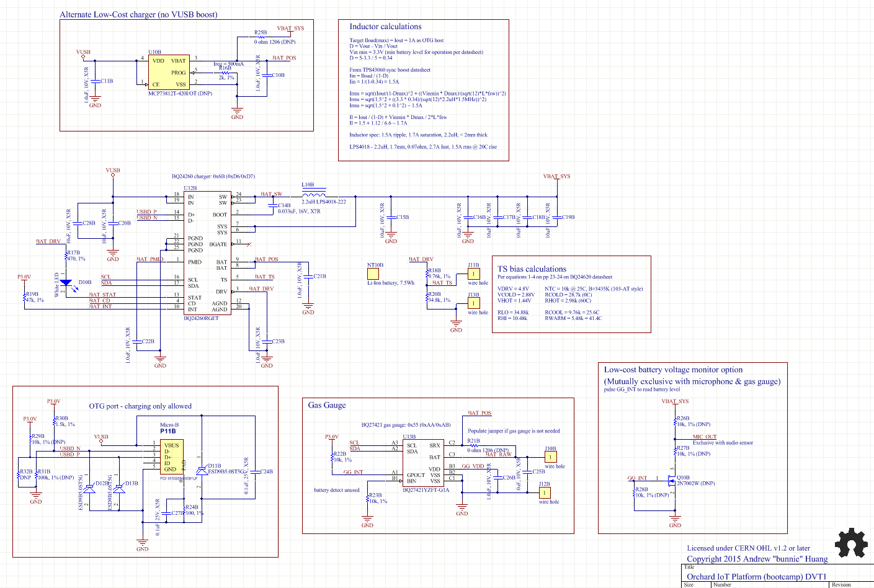
Task: Click the BAT_PMID net label
Action: pyautogui.click(x=150, y=259)
